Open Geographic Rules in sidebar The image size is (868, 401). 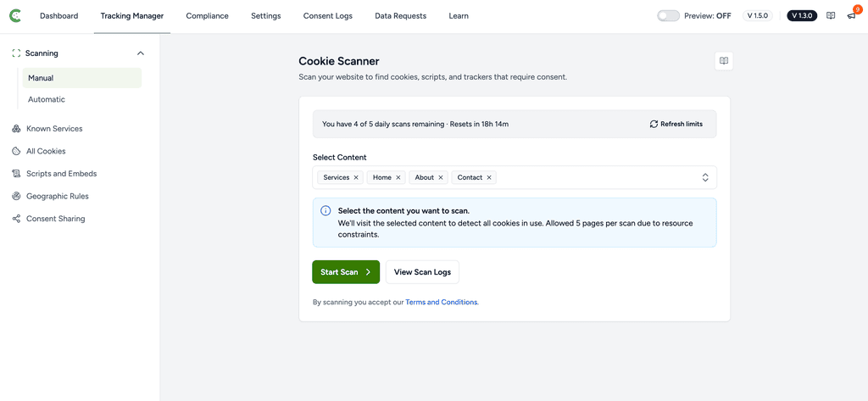(x=58, y=196)
